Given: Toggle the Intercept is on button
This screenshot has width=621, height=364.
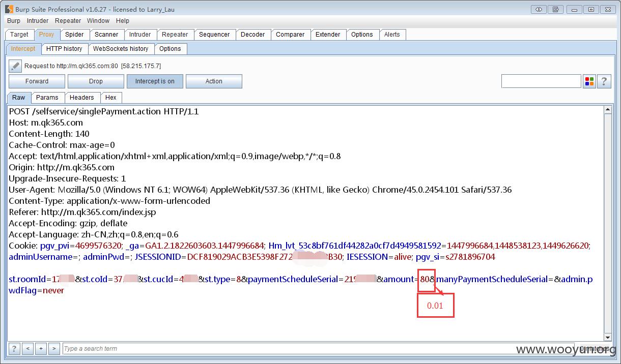Looking at the screenshot, I should point(155,81).
